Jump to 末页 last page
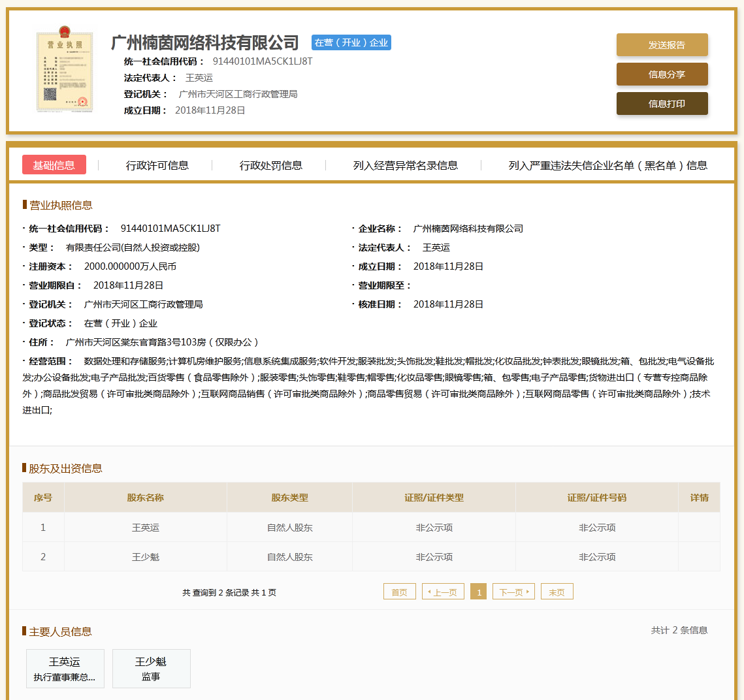This screenshot has height=700, width=744. (x=557, y=592)
